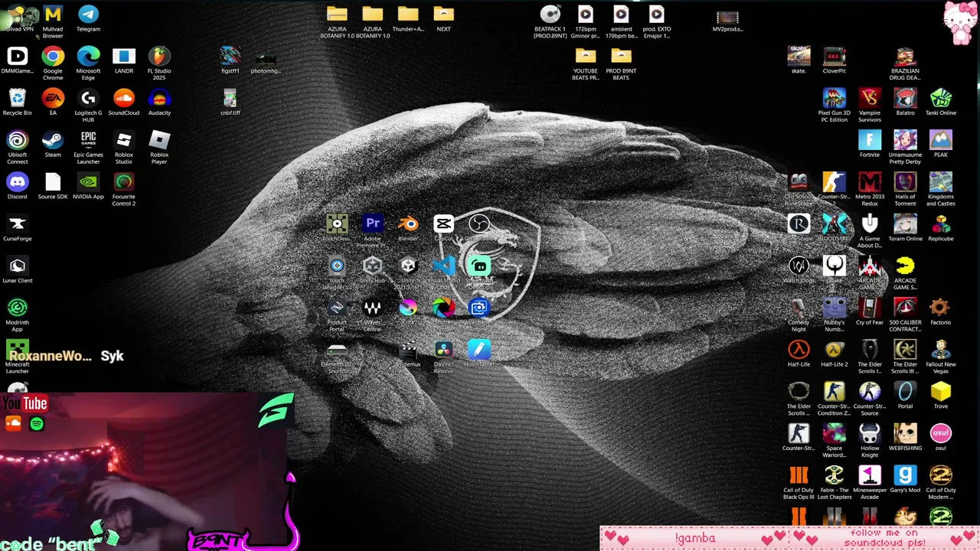Open CurseForge from the desktop
980x551 pixels.
[17, 224]
